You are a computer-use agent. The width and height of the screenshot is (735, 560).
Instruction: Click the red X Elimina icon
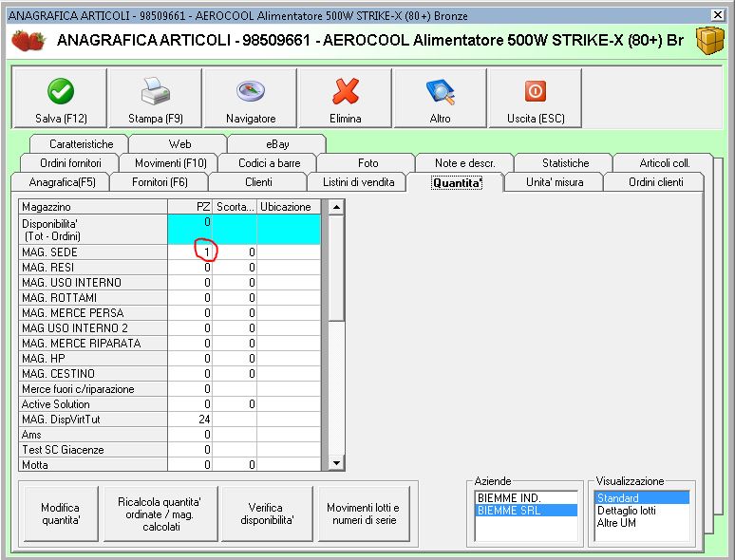click(x=346, y=91)
